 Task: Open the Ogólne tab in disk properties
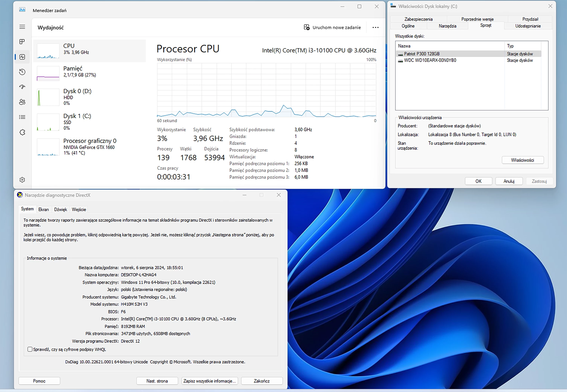coord(408,26)
